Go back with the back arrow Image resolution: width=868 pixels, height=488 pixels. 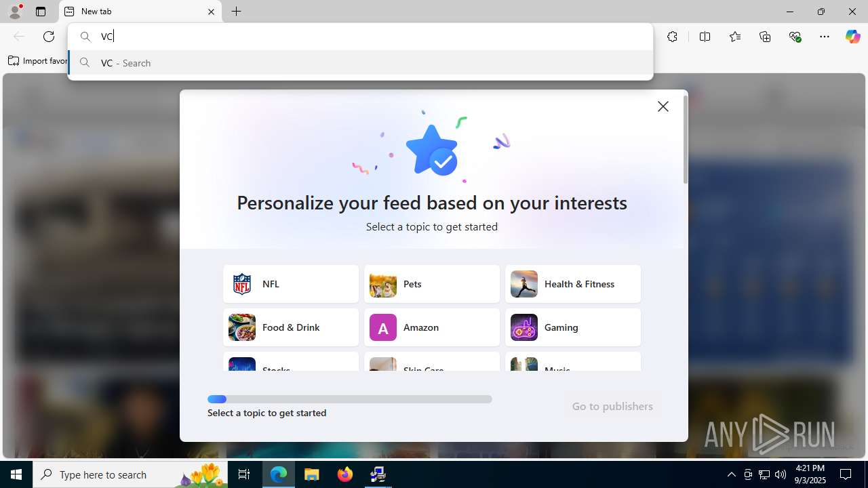point(19,37)
